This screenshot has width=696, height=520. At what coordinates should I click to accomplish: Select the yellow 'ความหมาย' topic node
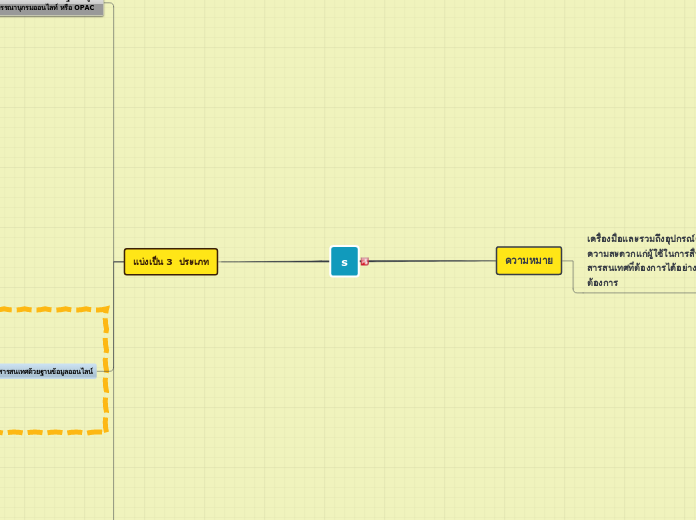tap(529, 261)
